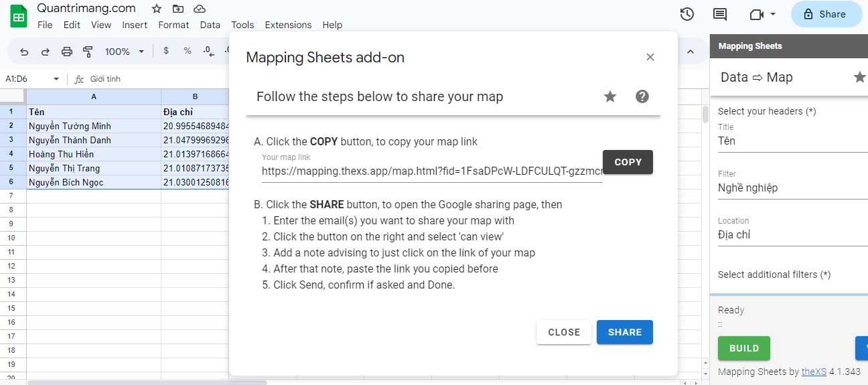Viewport: 868px width, 385px height.
Task: Apply currency format with dollar icon
Action: (x=166, y=52)
